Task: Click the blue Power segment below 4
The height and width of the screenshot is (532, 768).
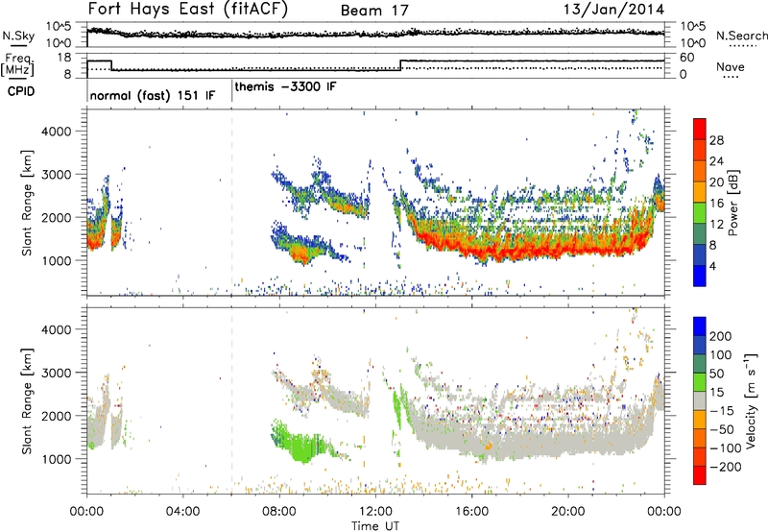Action: click(700, 276)
